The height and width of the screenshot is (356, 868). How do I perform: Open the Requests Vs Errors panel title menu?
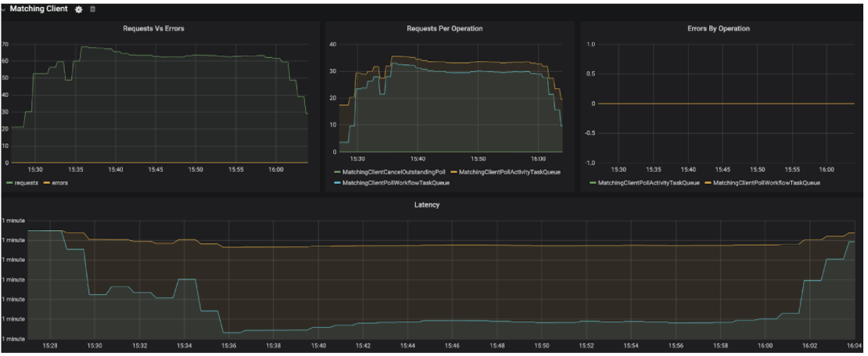153,28
